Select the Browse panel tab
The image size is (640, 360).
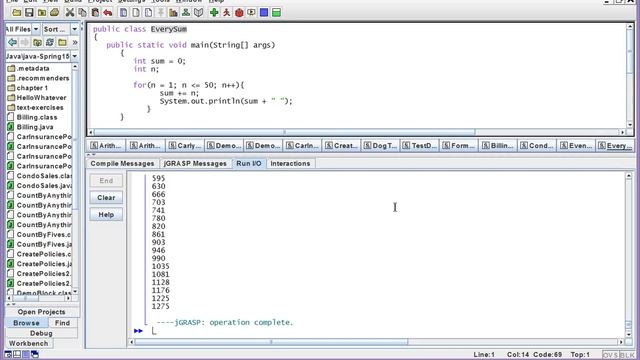(27, 323)
